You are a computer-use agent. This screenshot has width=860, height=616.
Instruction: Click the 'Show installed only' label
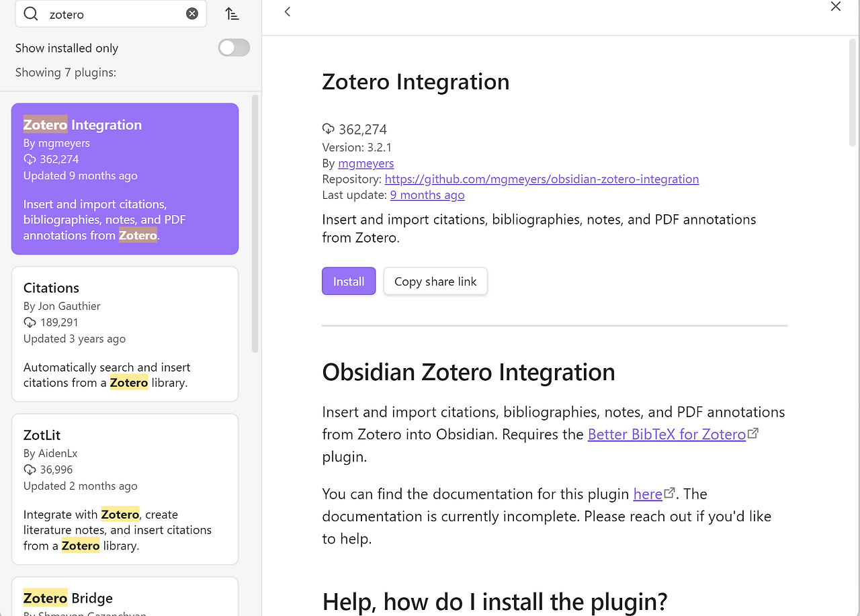(x=67, y=48)
